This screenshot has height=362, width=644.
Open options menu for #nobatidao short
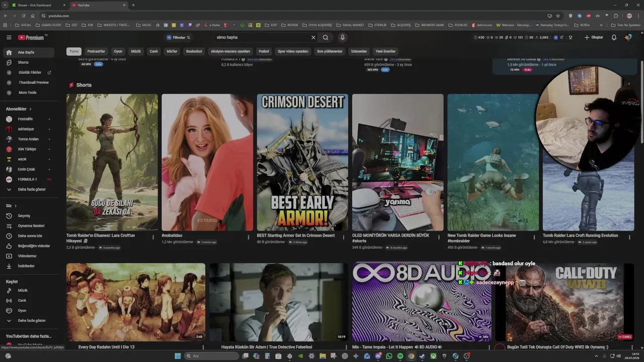[x=249, y=237]
